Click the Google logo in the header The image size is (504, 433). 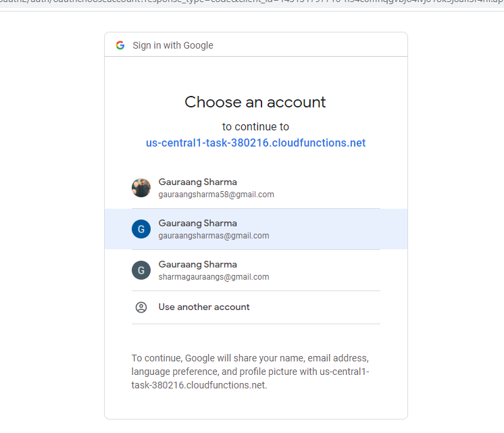pyautogui.click(x=120, y=45)
